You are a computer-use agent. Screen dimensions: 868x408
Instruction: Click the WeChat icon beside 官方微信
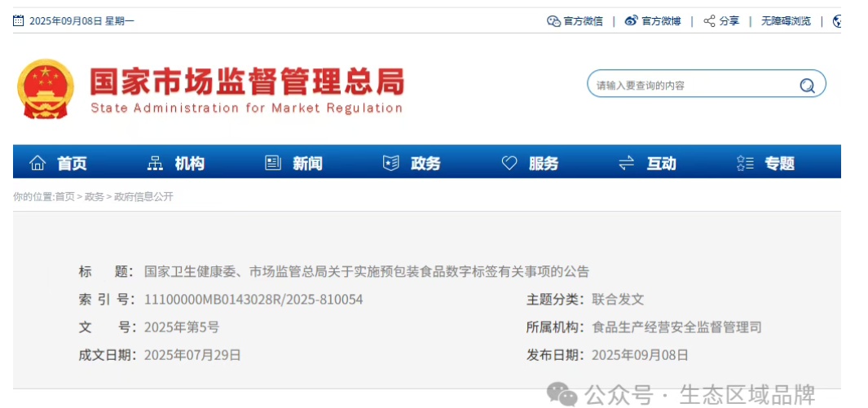coord(553,21)
